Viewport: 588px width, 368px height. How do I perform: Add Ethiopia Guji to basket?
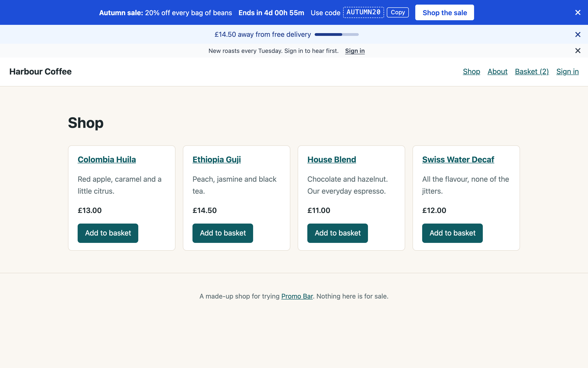(x=223, y=233)
